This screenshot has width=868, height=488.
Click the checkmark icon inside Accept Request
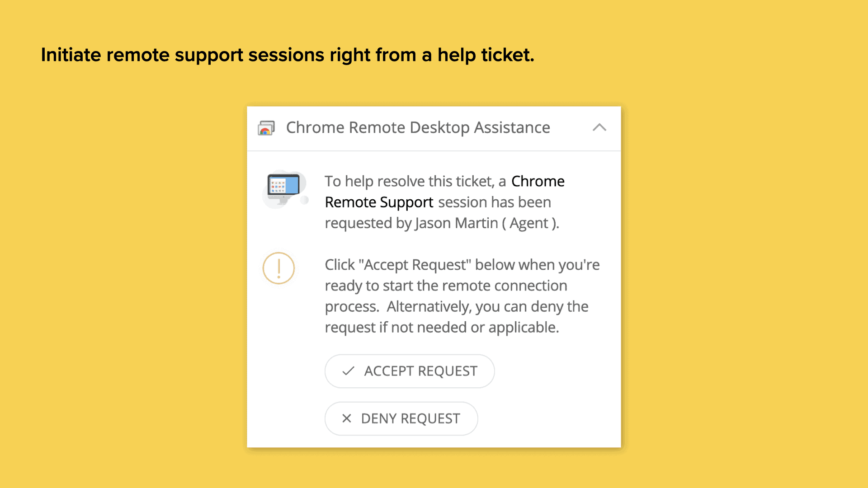click(x=348, y=371)
